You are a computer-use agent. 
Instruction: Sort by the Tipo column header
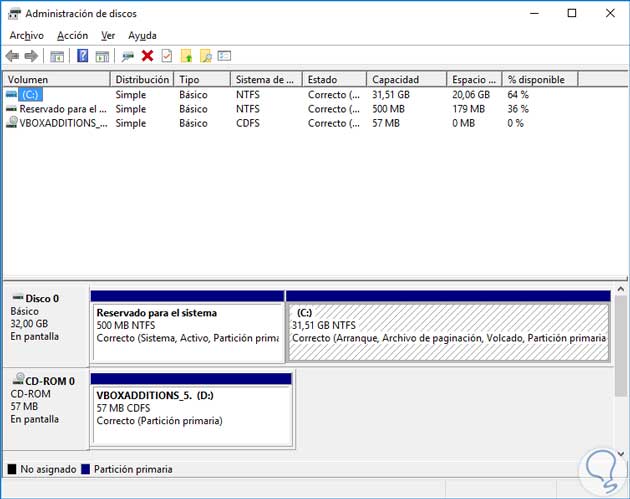click(202, 80)
